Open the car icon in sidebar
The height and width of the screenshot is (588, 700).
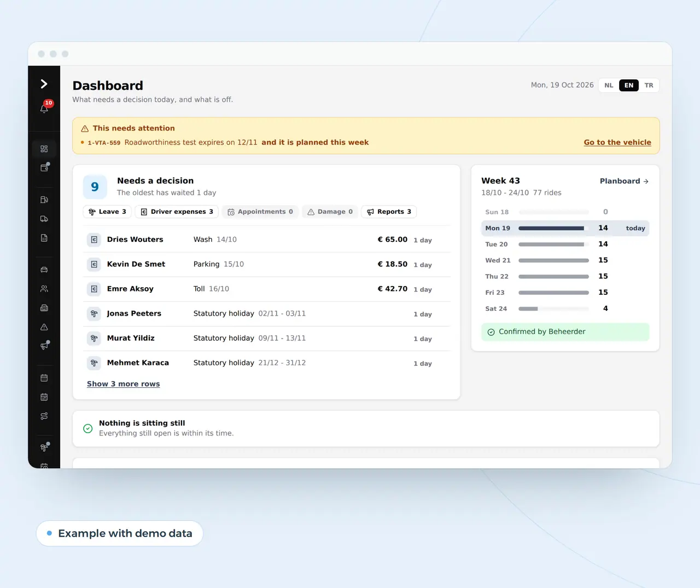click(x=44, y=270)
